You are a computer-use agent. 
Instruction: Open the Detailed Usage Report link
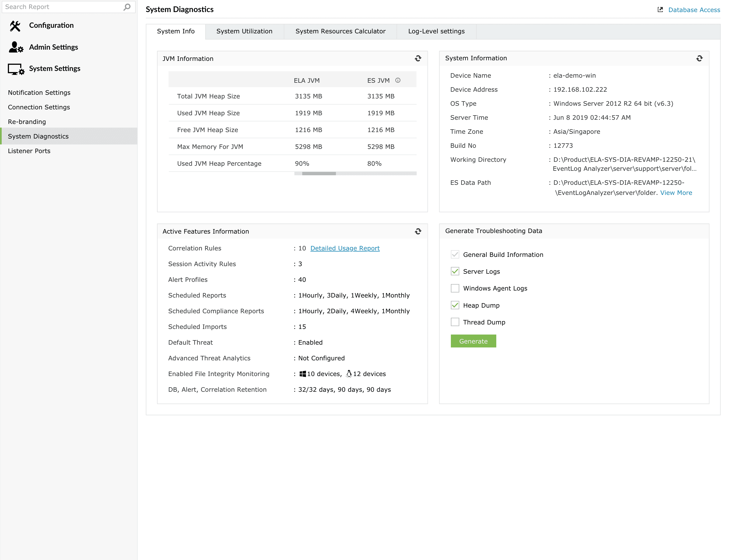click(345, 248)
